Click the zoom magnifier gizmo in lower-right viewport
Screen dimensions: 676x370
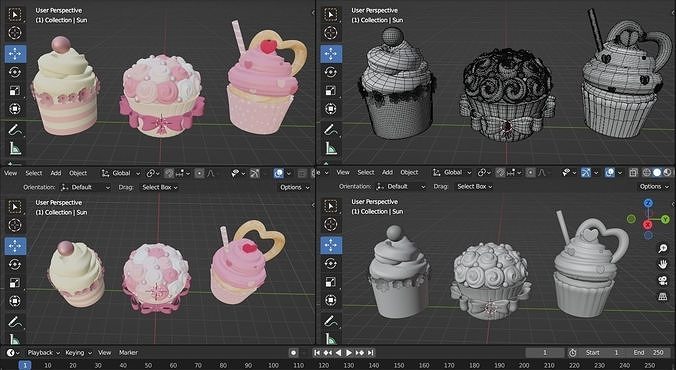pyautogui.click(x=663, y=248)
